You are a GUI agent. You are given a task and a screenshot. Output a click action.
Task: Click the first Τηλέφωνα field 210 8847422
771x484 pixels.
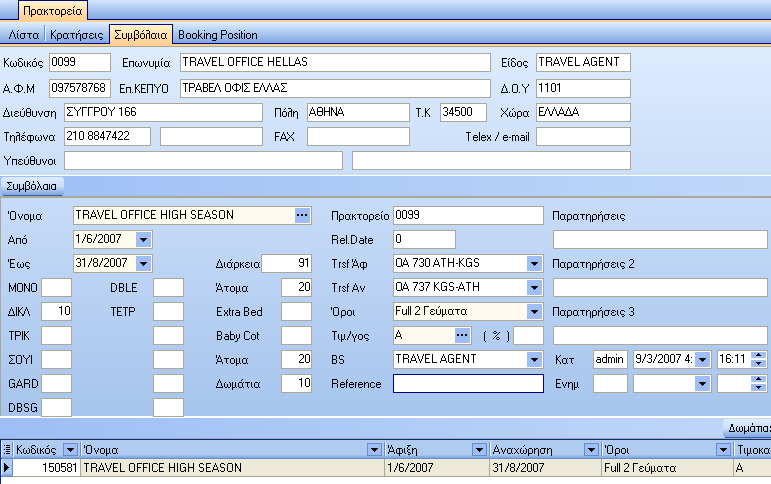(107, 137)
